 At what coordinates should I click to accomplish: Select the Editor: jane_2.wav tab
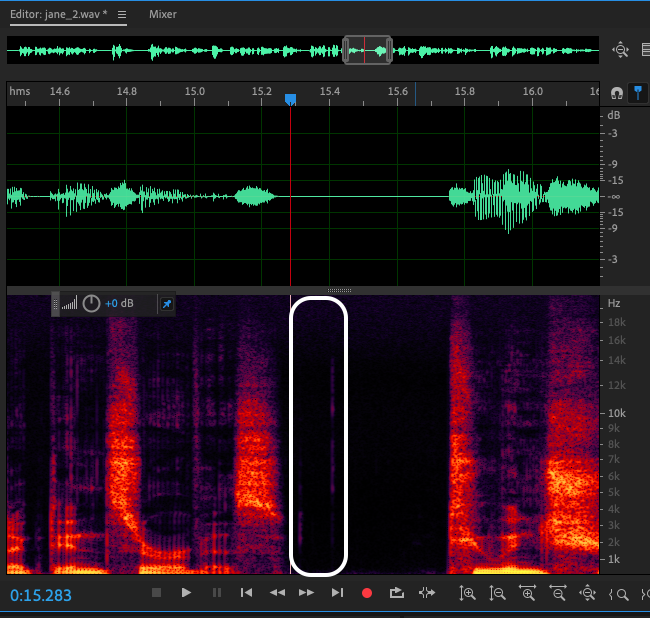[x=59, y=15]
